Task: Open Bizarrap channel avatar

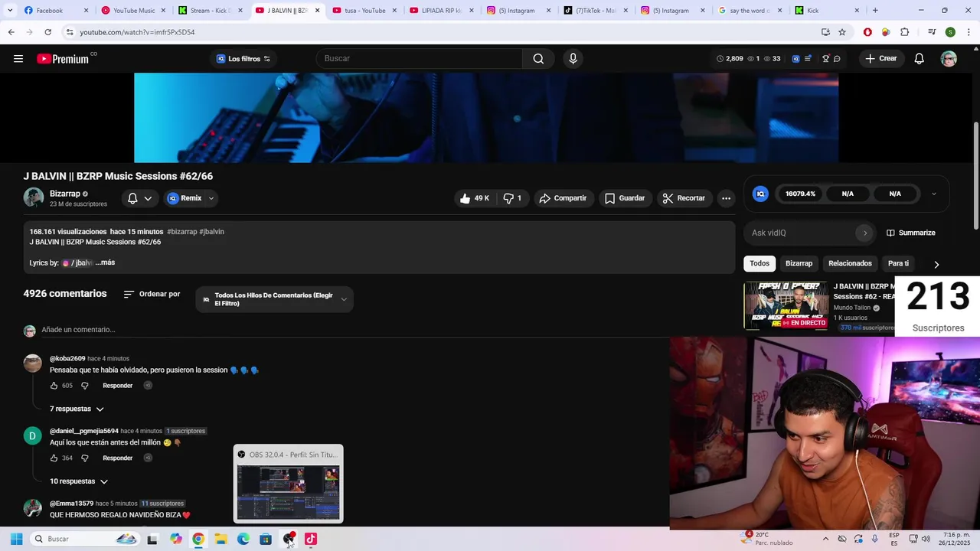Action: pos(34,197)
